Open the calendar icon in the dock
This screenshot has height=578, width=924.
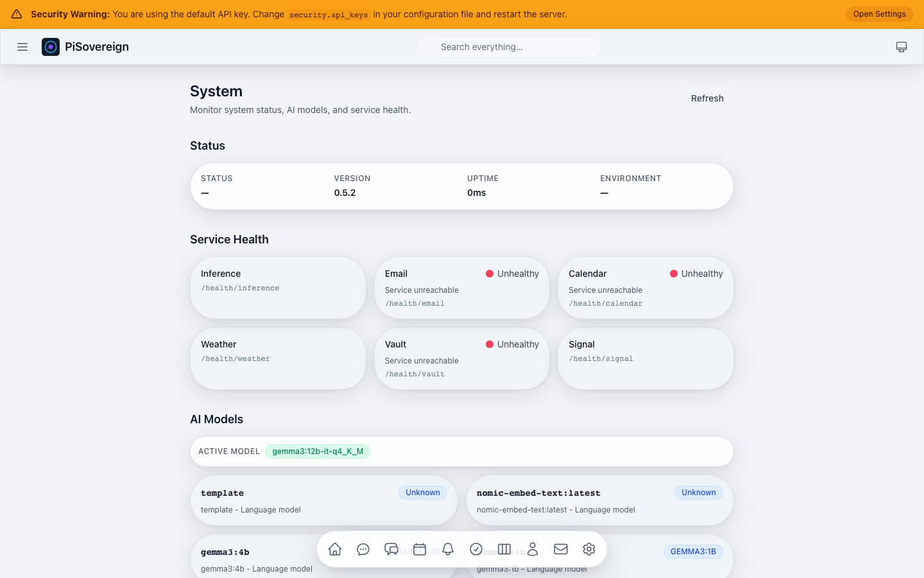coord(420,549)
